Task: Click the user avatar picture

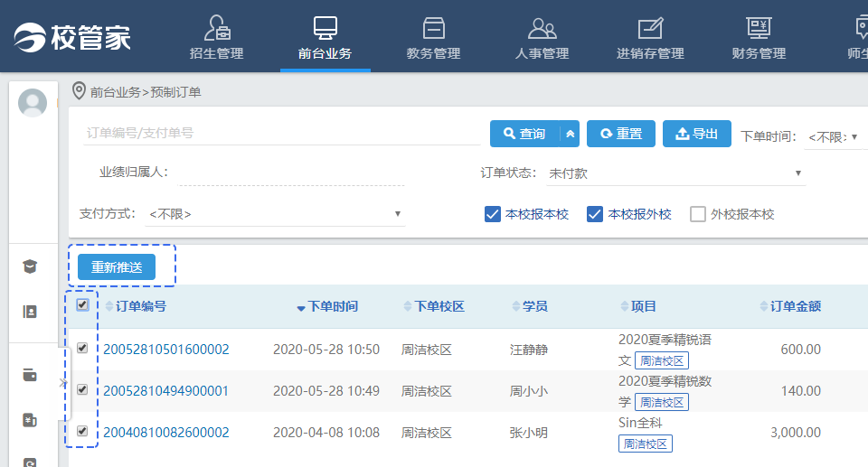Action: [x=33, y=103]
